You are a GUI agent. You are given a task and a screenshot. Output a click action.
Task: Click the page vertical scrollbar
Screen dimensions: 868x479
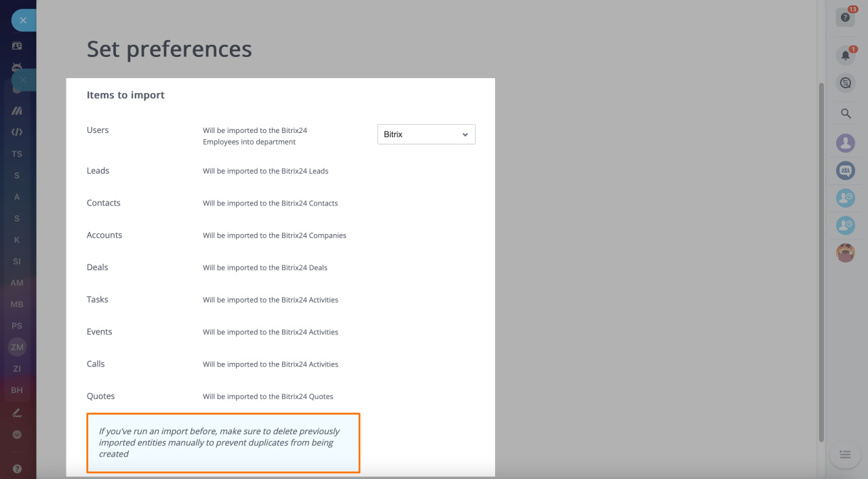[822, 261]
